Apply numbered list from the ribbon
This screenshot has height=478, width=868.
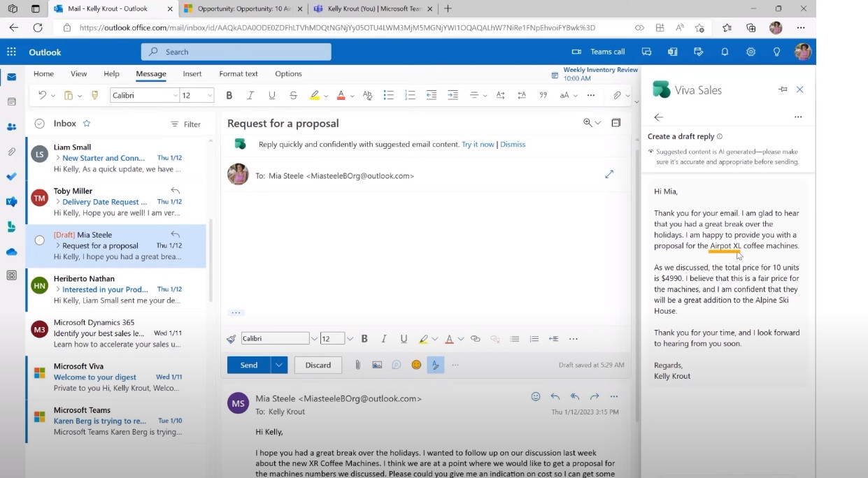[x=410, y=95]
